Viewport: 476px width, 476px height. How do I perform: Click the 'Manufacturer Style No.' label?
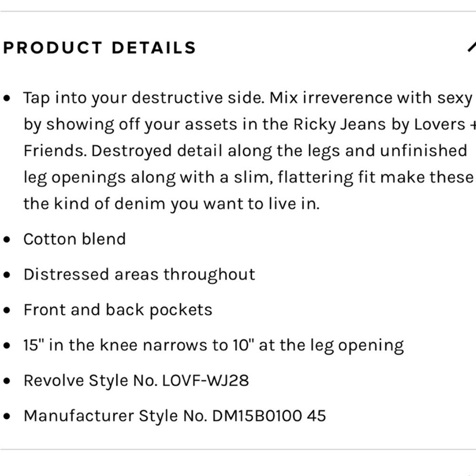click(115, 416)
